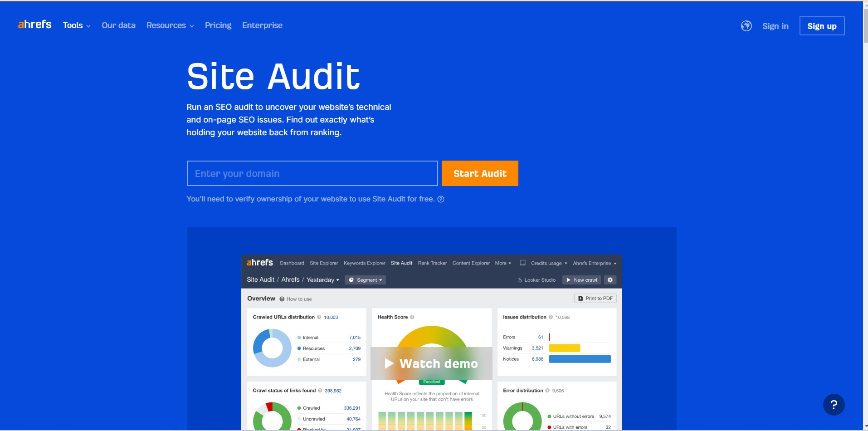Open the More dropdown in demo nav

pyautogui.click(x=503, y=263)
